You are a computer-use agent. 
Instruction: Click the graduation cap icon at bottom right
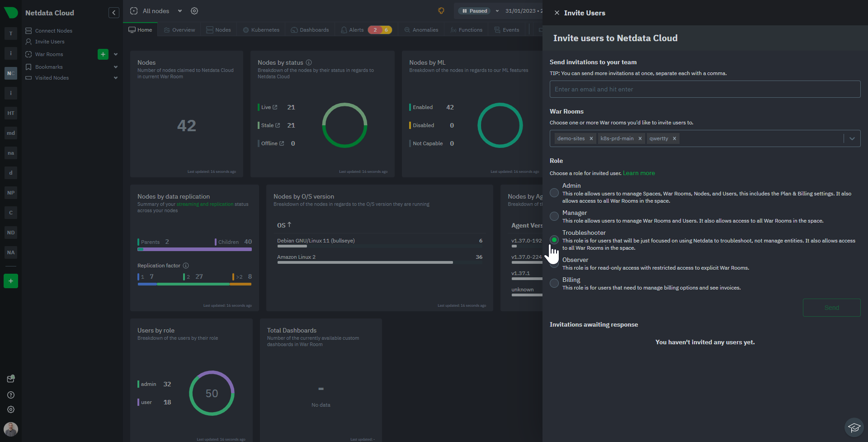point(854,427)
